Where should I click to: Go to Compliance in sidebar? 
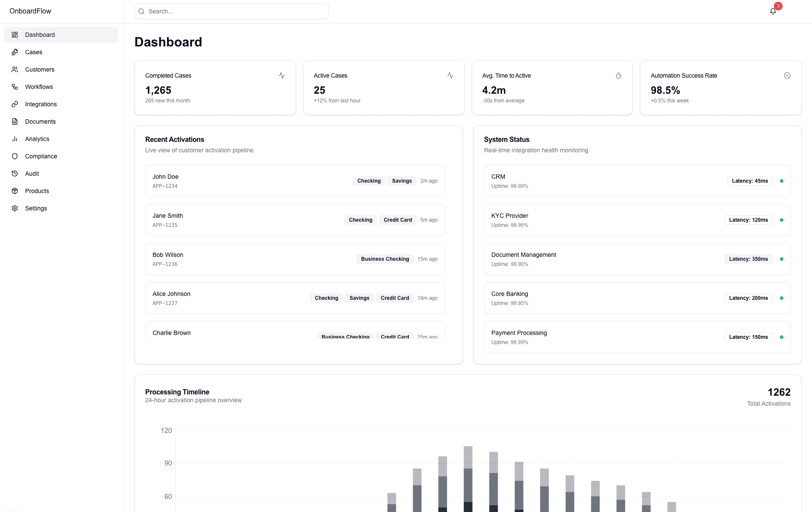coord(61,156)
